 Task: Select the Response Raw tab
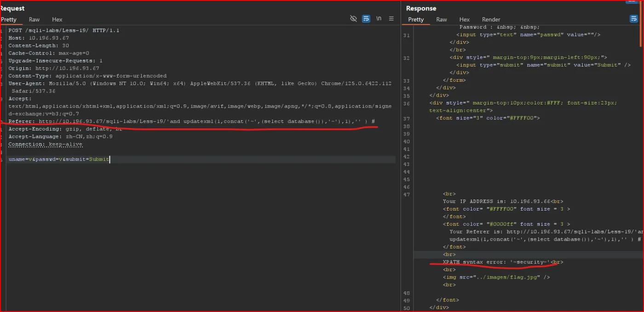click(x=442, y=19)
